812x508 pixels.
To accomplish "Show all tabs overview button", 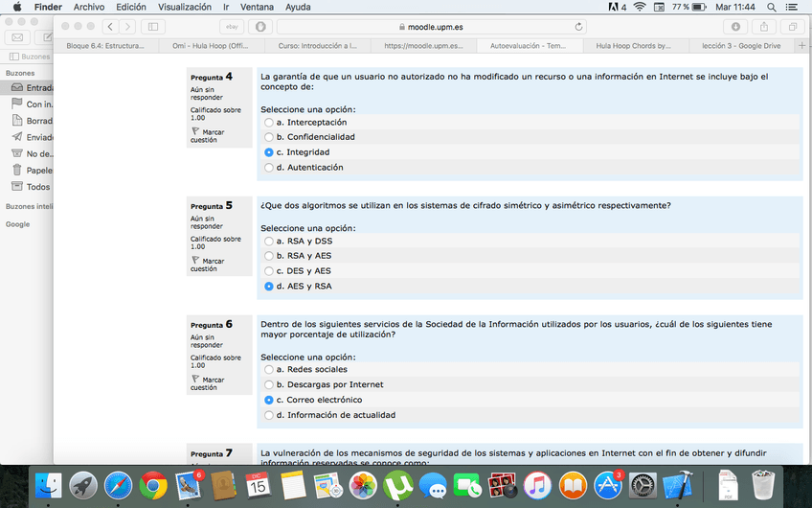I will [x=792, y=27].
